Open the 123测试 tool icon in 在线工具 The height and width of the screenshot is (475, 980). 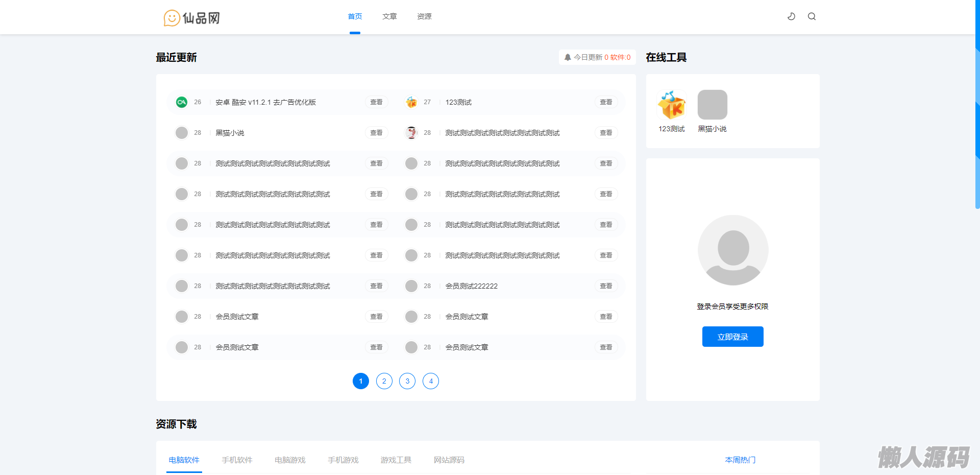(x=671, y=105)
